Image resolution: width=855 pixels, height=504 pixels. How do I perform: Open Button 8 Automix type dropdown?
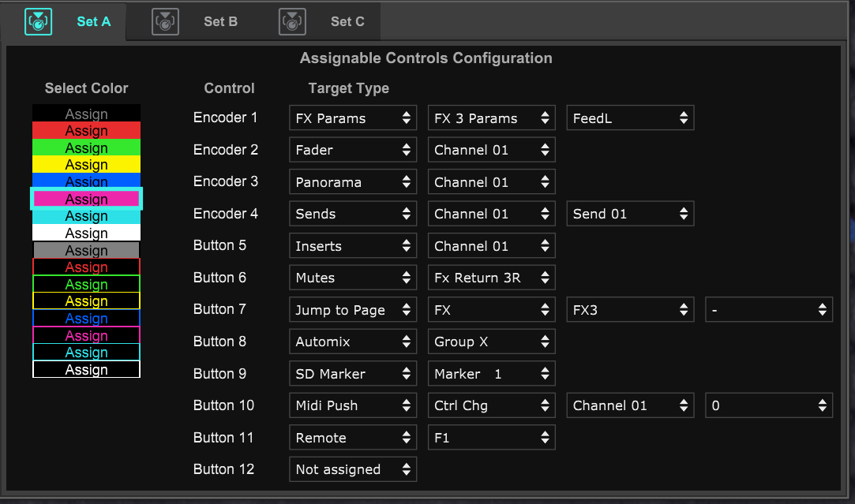[x=353, y=342]
